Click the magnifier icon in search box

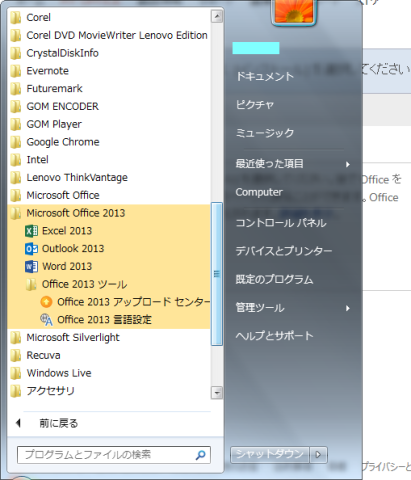coord(200,455)
